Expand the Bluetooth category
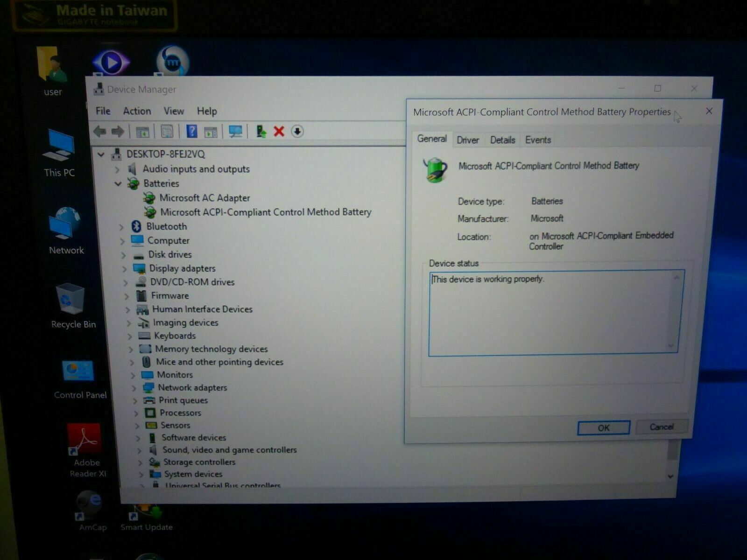Viewport: 747px width, 560px height. [121, 227]
